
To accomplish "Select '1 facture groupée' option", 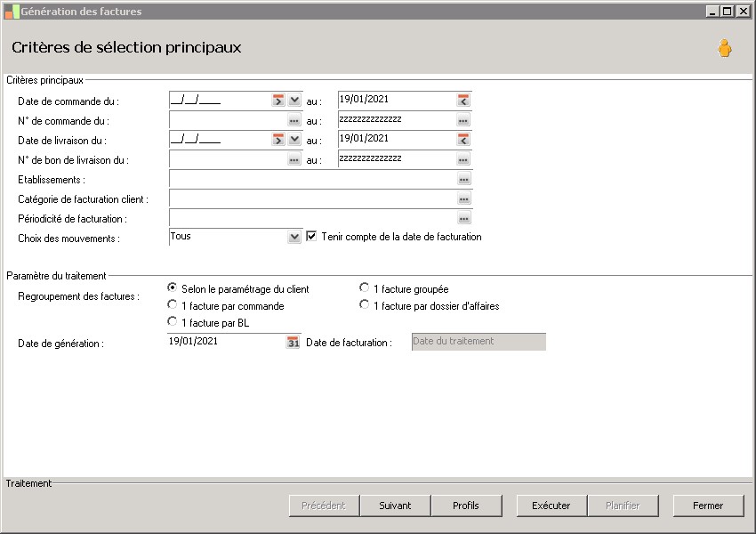I will pos(364,287).
